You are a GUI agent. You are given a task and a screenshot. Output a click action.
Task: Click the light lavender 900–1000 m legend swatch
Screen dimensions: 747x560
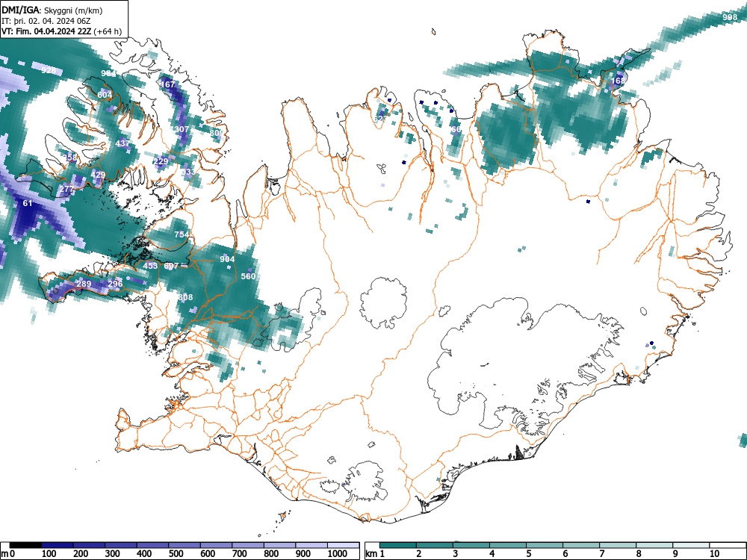(x=311, y=545)
